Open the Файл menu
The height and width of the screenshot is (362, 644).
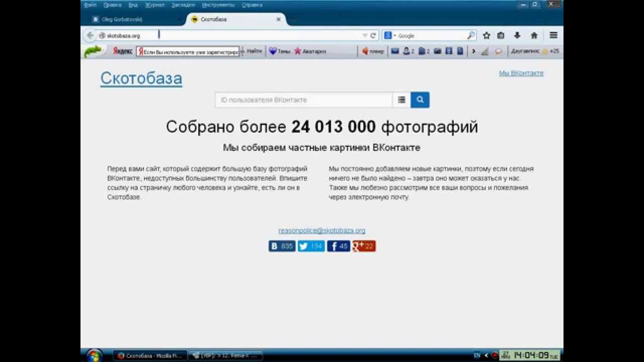pos(91,5)
